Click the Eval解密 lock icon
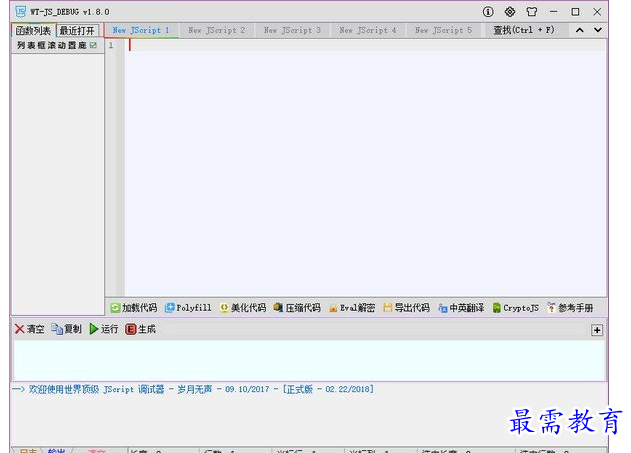 [333, 308]
